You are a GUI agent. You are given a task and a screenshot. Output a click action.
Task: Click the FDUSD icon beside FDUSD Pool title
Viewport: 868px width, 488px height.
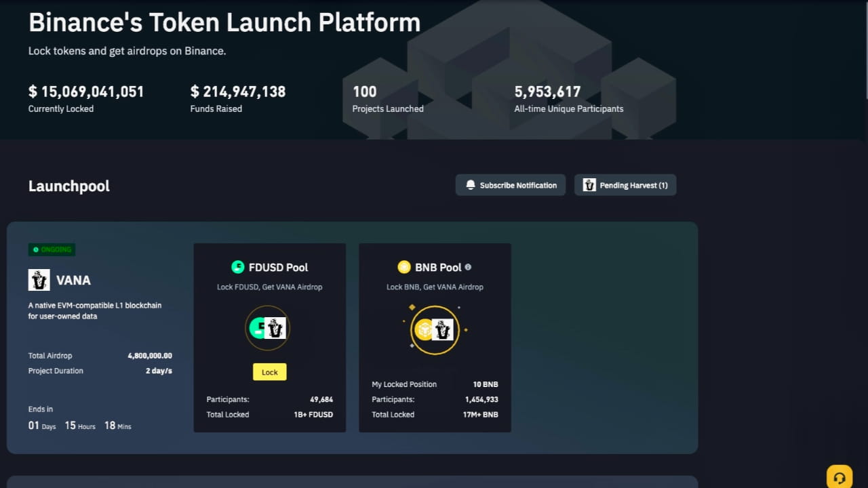237,267
